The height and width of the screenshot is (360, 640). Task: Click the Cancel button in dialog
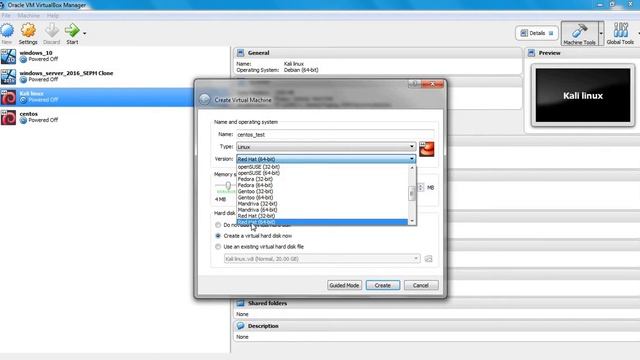coord(421,285)
